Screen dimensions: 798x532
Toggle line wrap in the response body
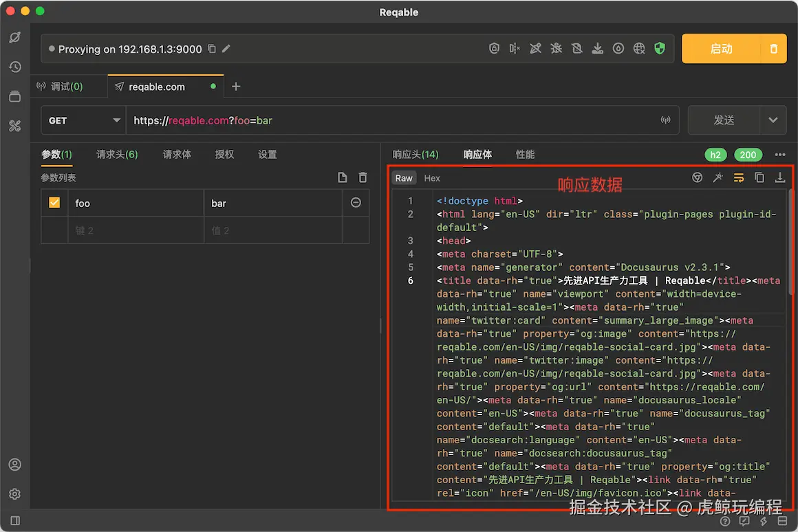[738, 177]
